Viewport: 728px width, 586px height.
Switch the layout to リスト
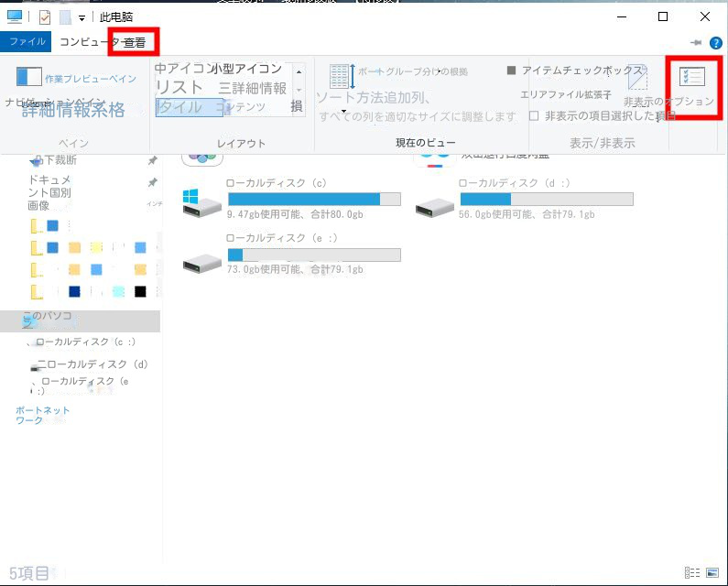(x=179, y=87)
